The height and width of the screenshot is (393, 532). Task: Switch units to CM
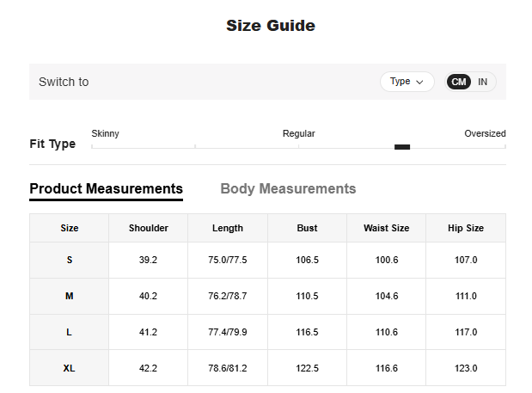click(x=459, y=82)
